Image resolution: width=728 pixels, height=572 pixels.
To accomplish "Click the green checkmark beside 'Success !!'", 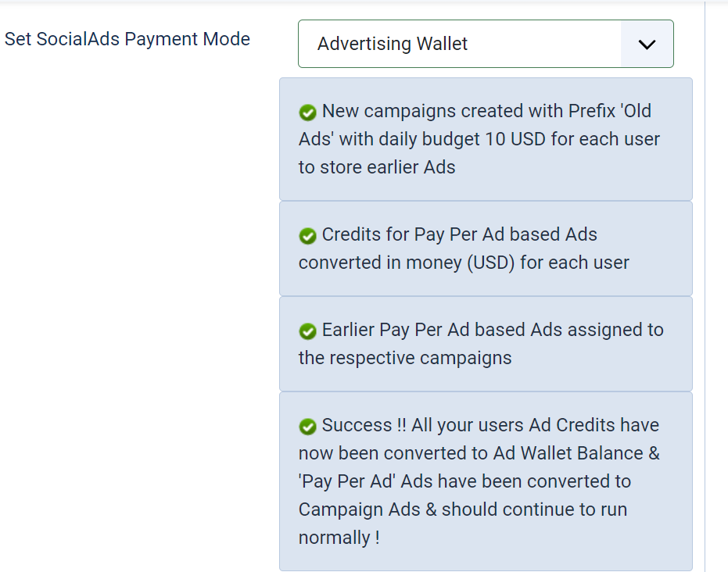I will [307, 427].
